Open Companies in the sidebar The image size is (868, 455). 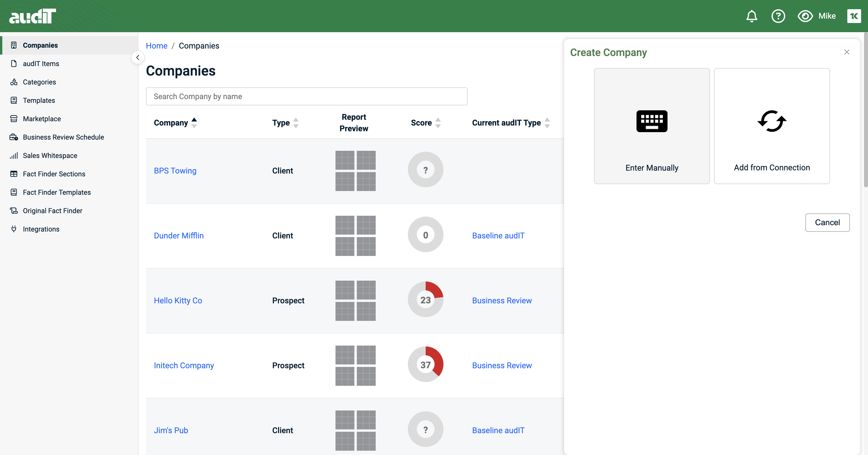point(69,45)
